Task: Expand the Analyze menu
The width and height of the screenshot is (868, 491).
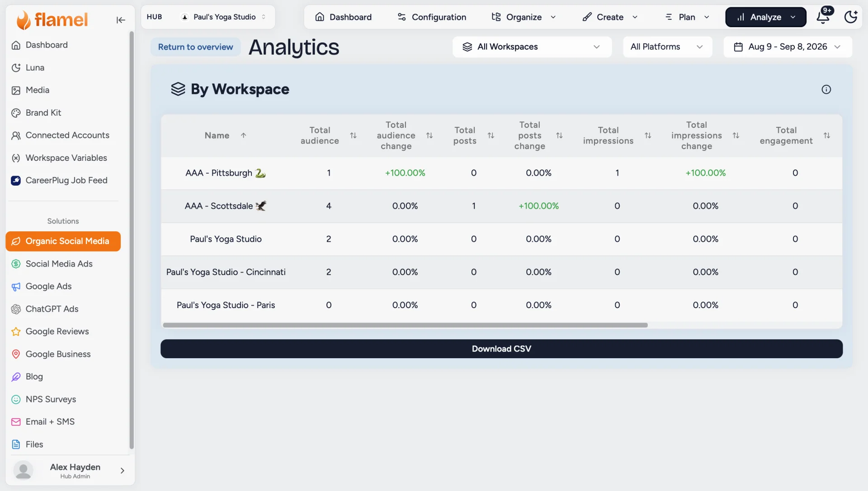Action: tap(765, 17)
